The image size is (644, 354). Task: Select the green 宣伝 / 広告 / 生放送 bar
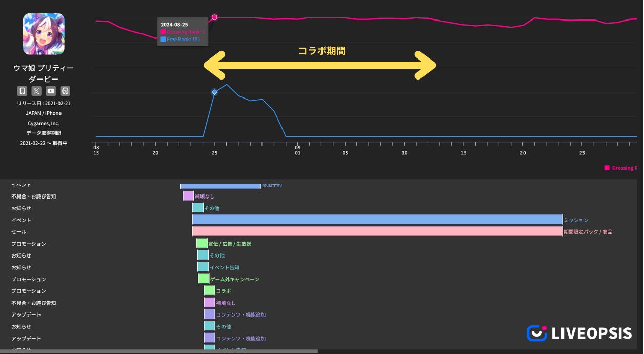pyautogui.click(x=202, y=243)
